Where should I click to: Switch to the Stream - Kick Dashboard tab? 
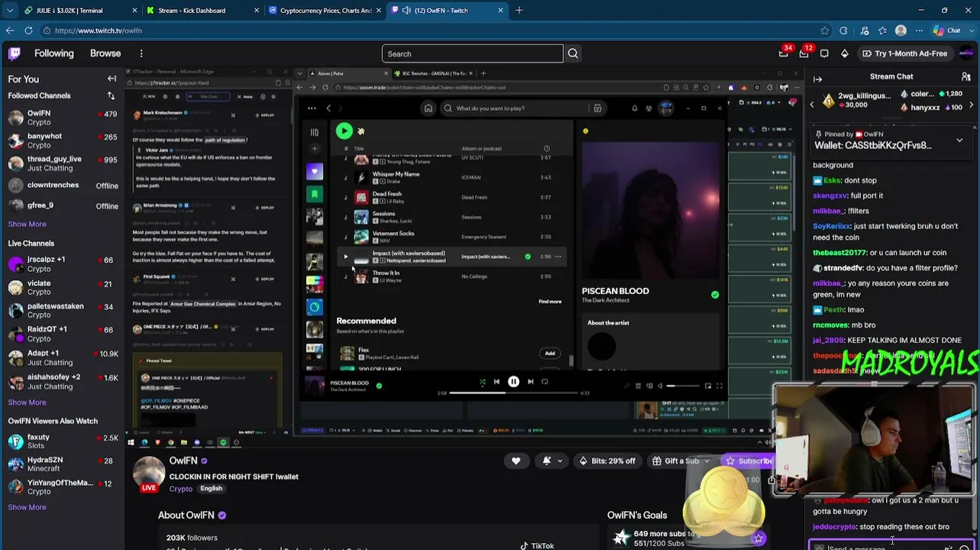202,11
